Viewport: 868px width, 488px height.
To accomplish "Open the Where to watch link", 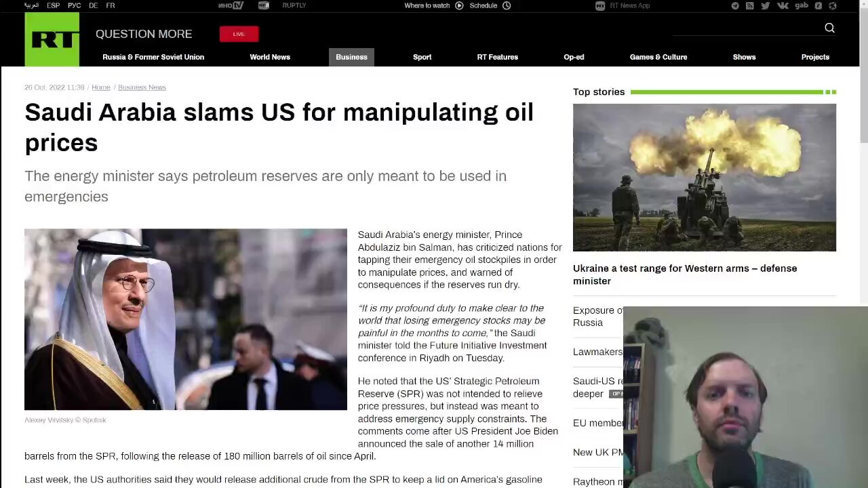I will (x=427, y=5).
